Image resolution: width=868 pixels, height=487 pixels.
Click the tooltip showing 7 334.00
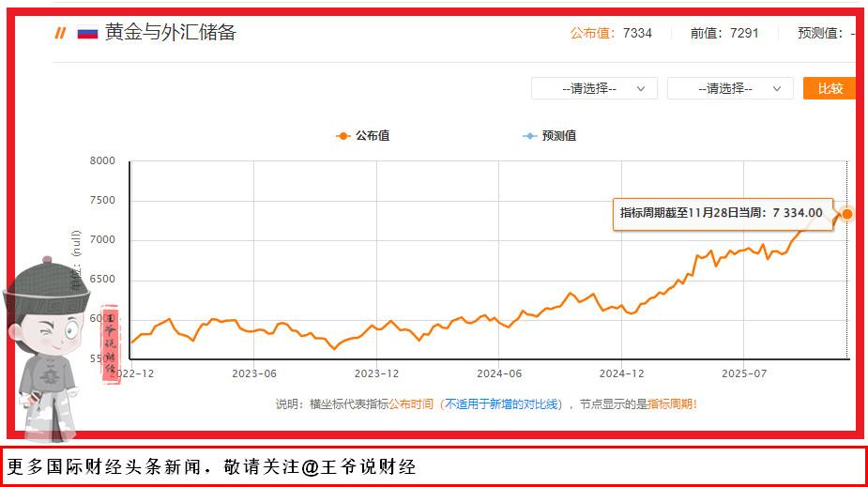[723, 214]
